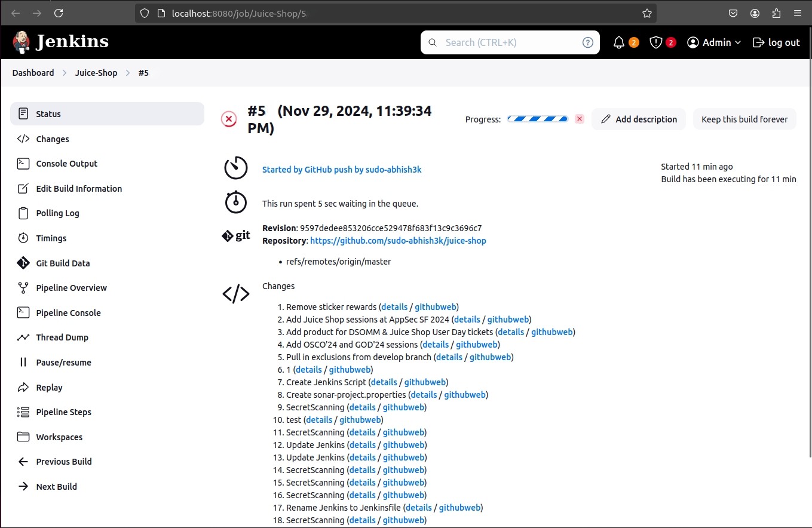
Task: Click the Thread Dump chart icon
Action: pyautogui.click(x=23, y=337)
